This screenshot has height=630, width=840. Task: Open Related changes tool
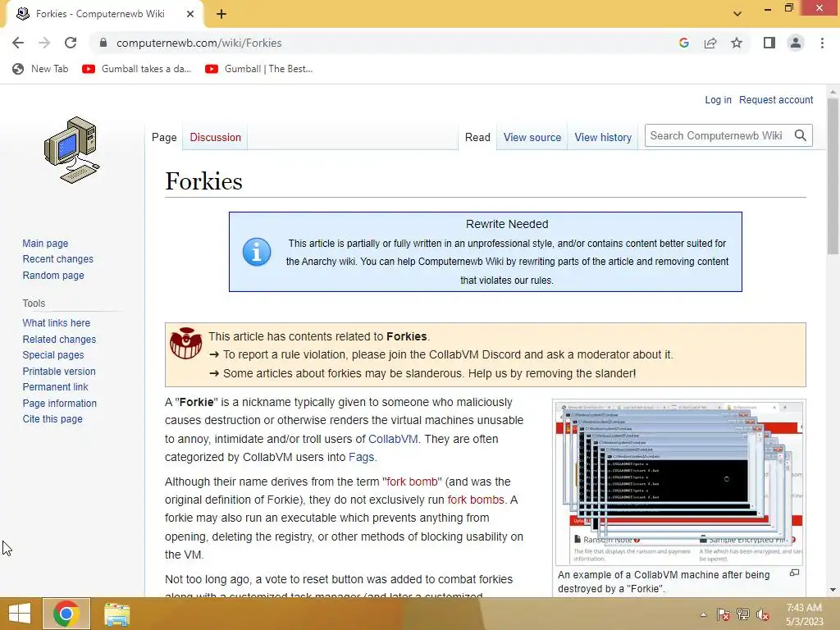[59, 339]
